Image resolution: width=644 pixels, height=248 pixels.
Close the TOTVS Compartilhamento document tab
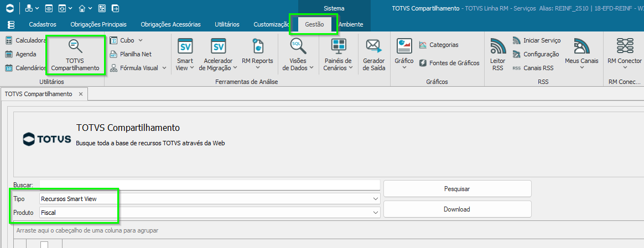coord(81,94)
